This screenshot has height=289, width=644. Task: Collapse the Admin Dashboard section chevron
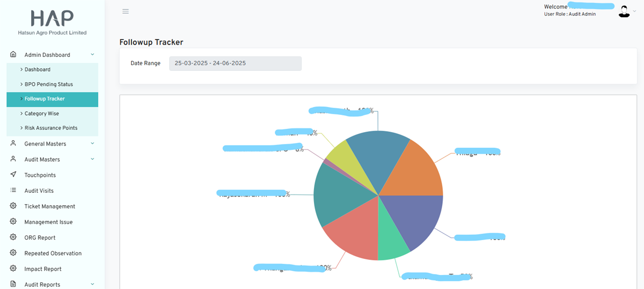92,55
